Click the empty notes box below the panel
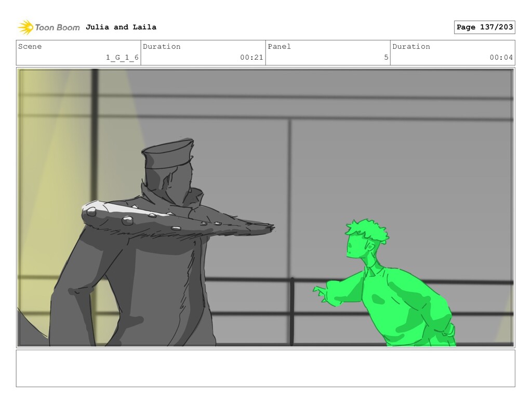Image resolution: width=532 pixels, height=411 pixels. click(x=265, y=368)
